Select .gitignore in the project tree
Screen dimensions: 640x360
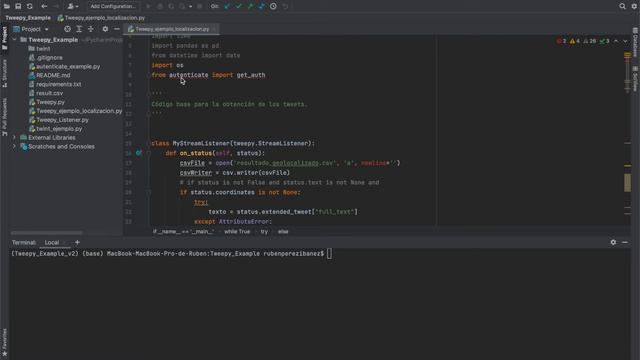(x=46, y=58)
